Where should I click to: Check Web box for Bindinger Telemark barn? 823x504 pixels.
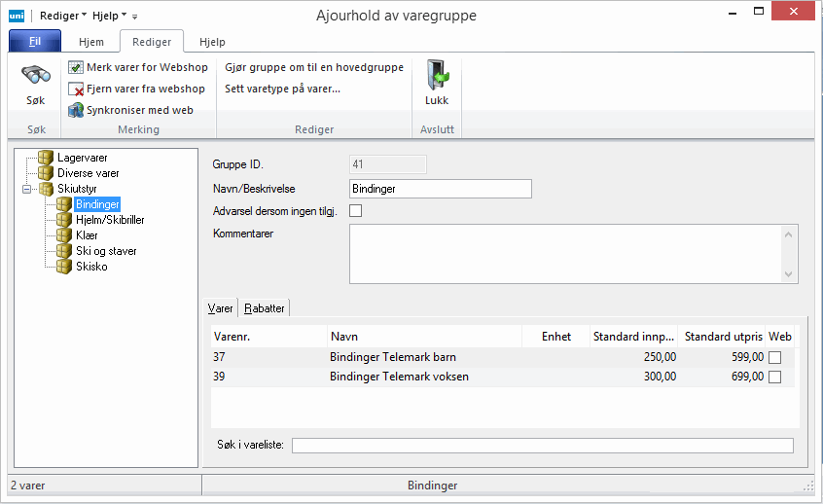[775, 358]
